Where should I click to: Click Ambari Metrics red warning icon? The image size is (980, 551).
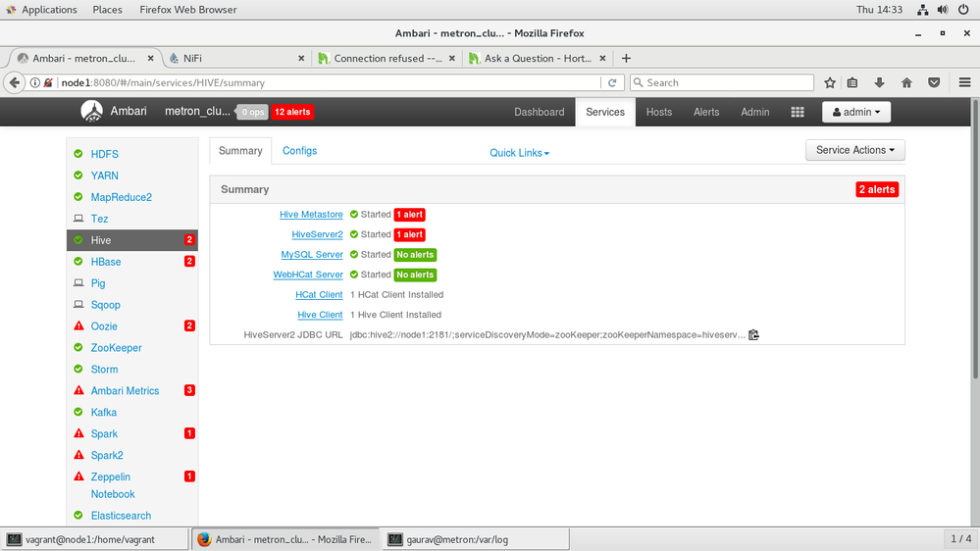point(78,390)
